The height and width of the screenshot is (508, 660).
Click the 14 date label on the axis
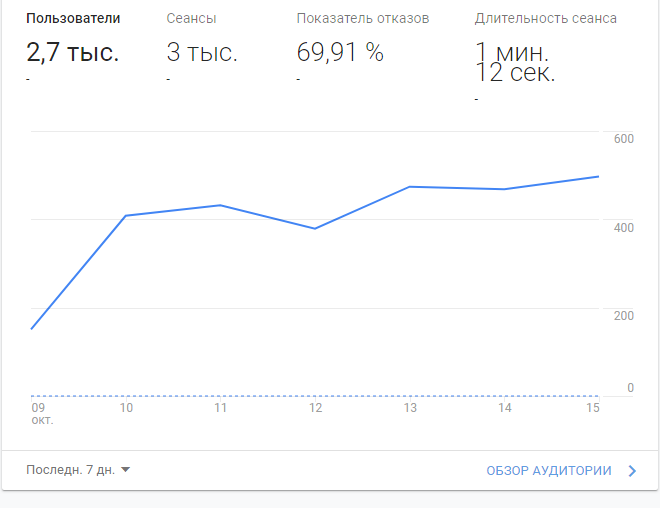pyautogui.click(x=505, y=408)
